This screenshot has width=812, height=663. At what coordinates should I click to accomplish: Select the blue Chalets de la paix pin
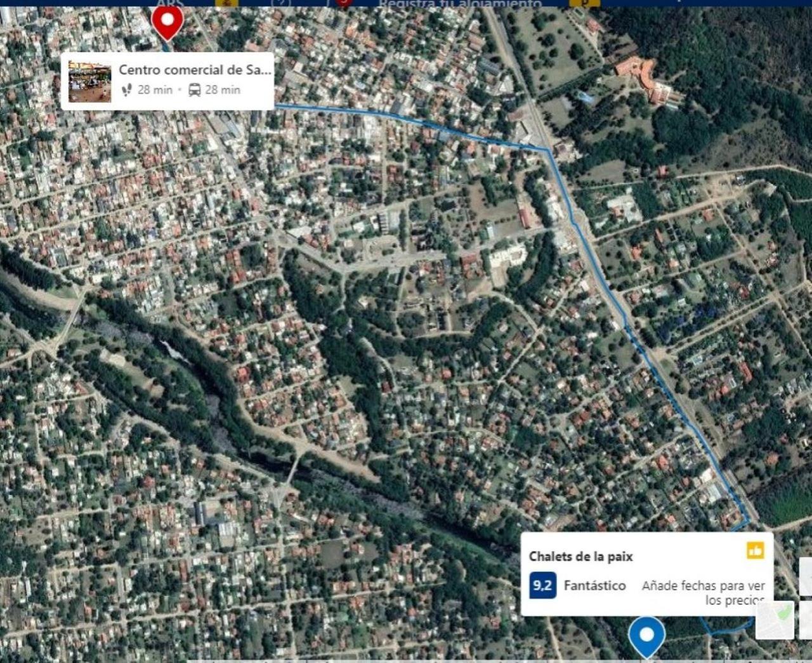click(x=646, y=636)
